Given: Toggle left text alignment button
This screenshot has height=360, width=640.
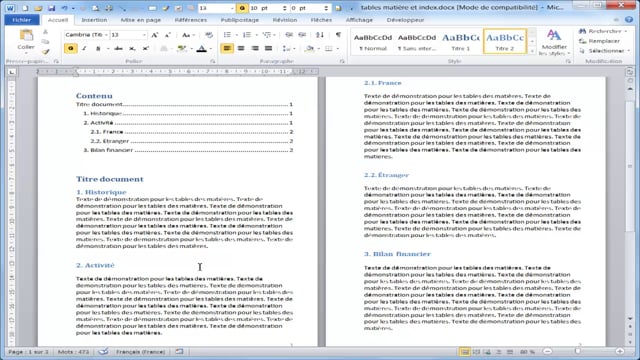Looking at the screenshot, I should pyautogui.click(x=227, y=49).
